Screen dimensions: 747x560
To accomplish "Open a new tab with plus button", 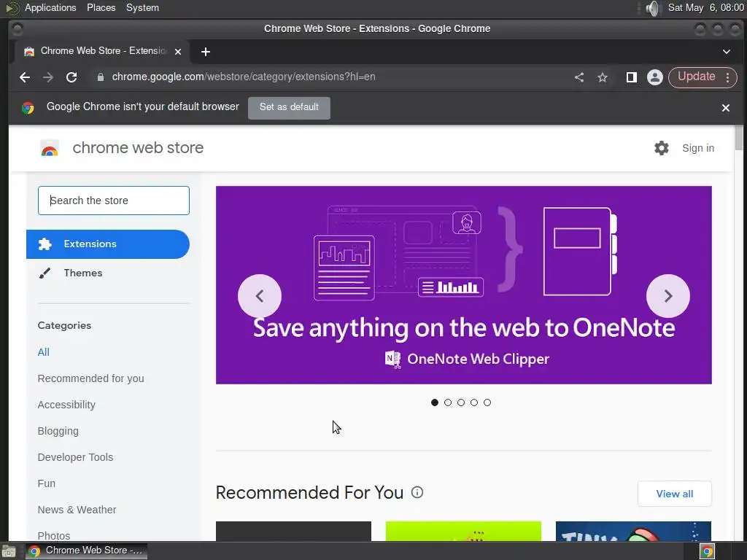I will point(205,52).
